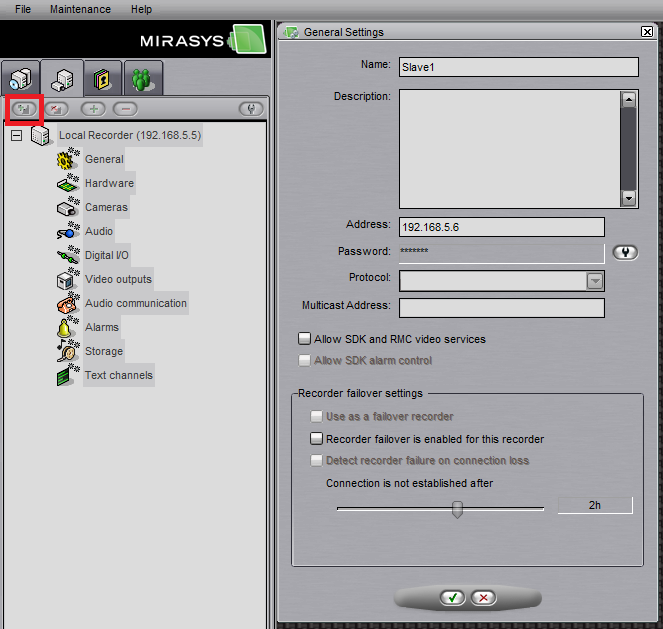Click the password key button beside Password
The height and width of the screenshot is (629, 663).
[x=626, y=253]
